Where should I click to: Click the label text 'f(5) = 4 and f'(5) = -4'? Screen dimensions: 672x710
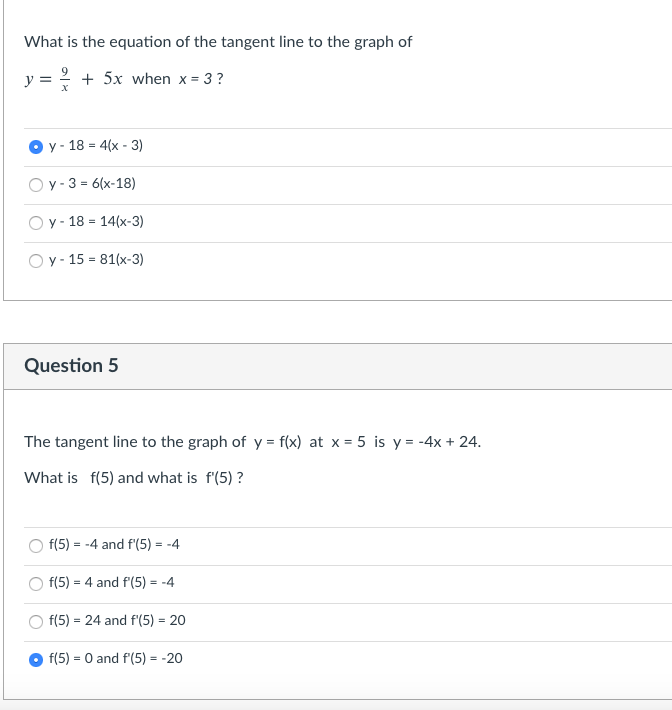[x=111, y=582]
